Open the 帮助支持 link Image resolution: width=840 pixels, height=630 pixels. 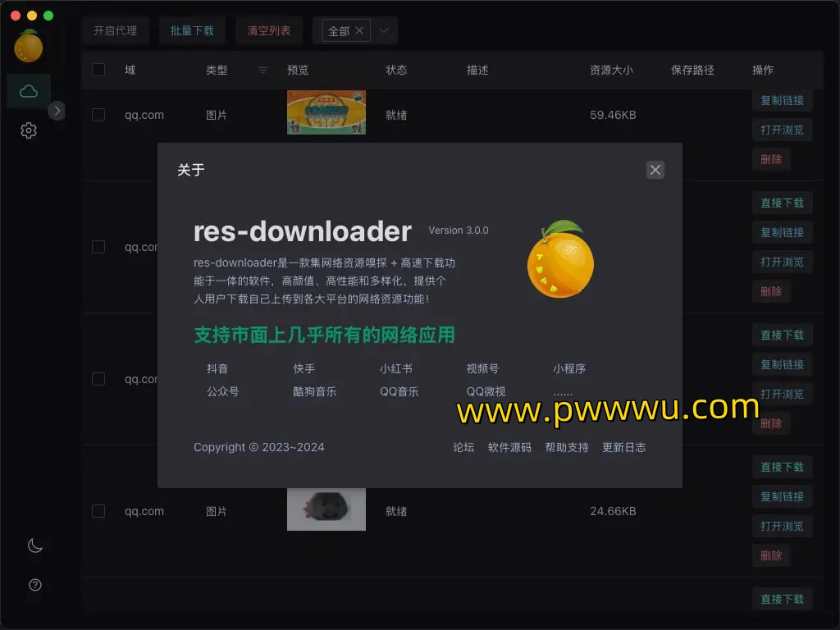(x=567, y=447)
